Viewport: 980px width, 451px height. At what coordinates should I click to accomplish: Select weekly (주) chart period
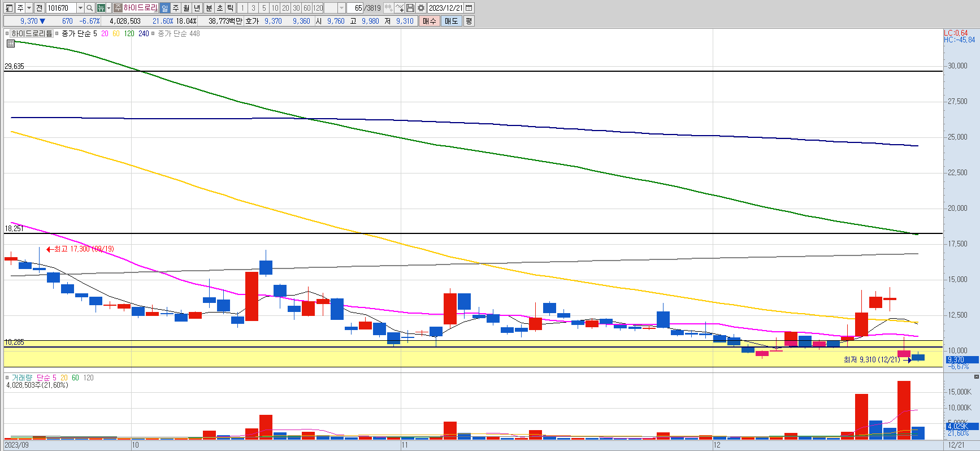click(x=175, y=8)
